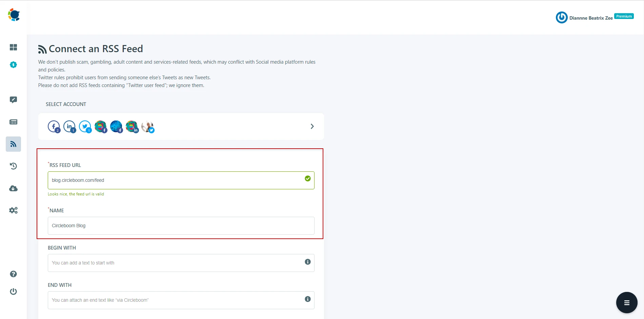The width and height of the screenshot is (644, 319).
Task: Focus the NAME field with Circleboom Blog
Action: (x=181, y=226)
